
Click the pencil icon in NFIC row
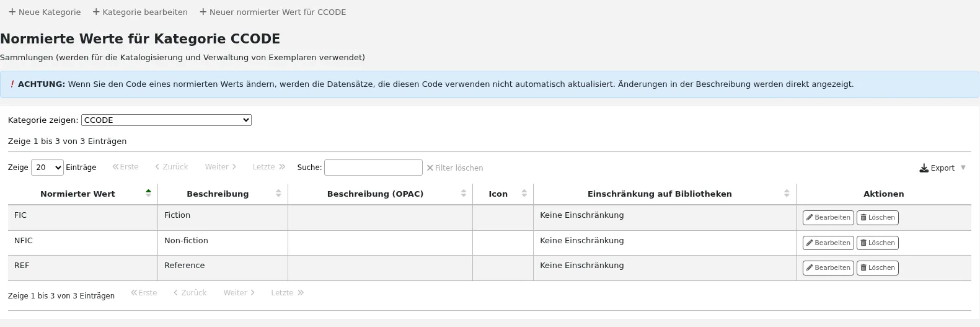coord(810,243)
